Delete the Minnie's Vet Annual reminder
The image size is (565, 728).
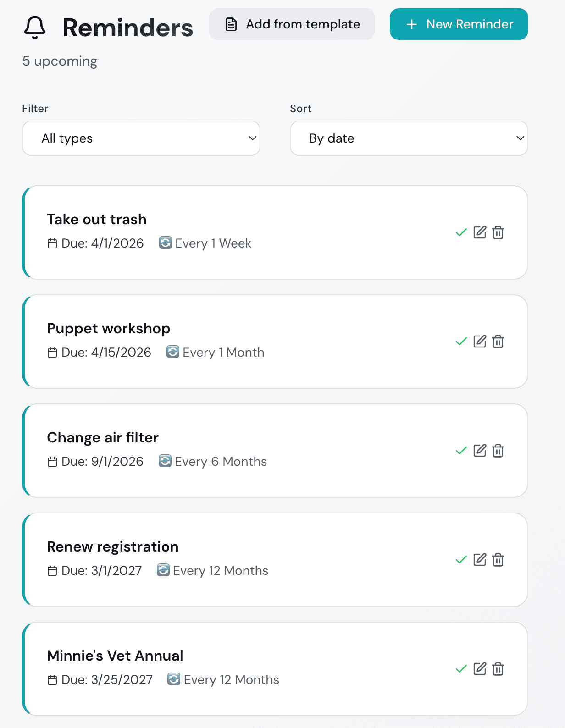click(498, 669)
